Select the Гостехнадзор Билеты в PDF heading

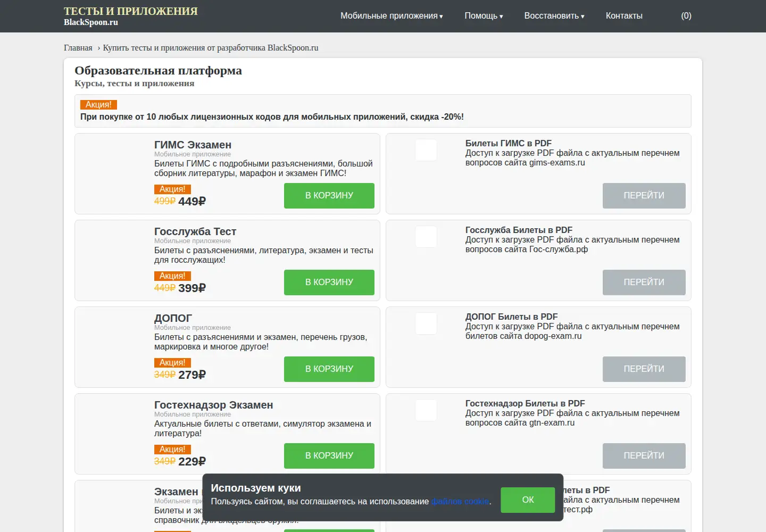(525, 403)
